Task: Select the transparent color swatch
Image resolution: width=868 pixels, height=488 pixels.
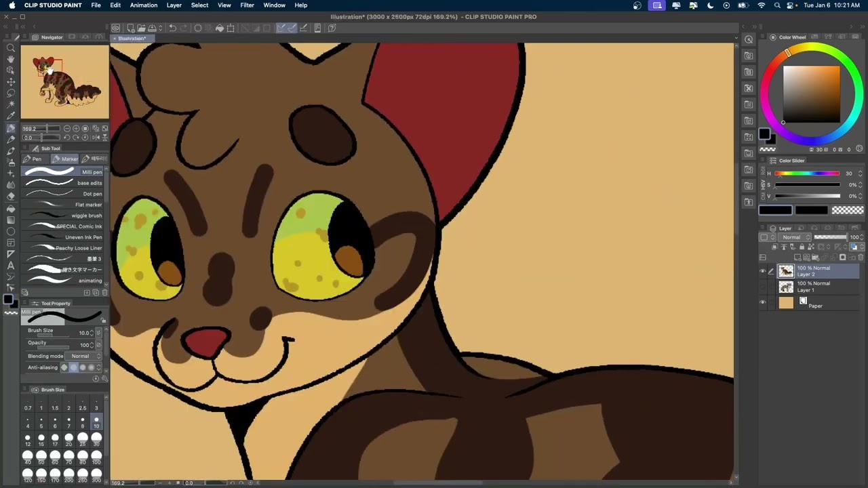Action: coord(848,210)
